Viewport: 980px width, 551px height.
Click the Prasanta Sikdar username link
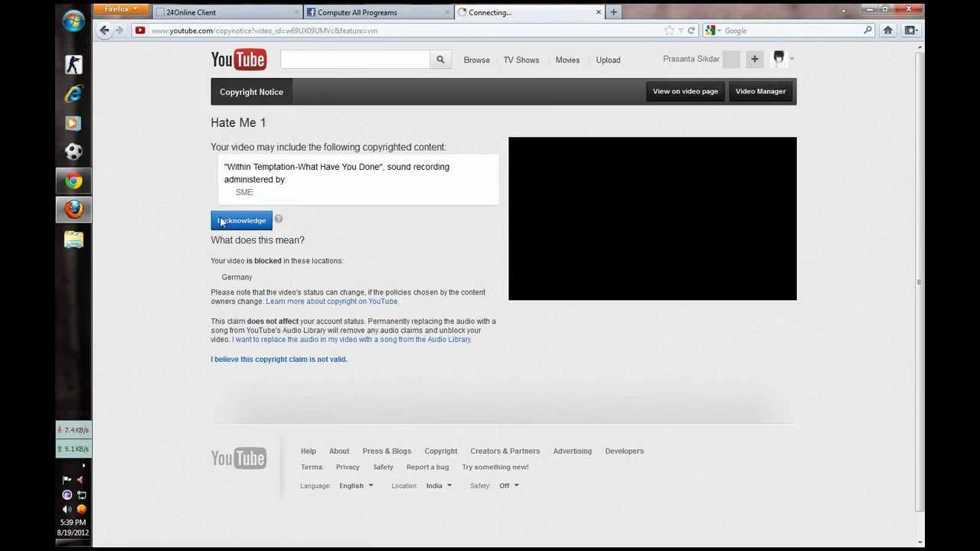(691, 59)
